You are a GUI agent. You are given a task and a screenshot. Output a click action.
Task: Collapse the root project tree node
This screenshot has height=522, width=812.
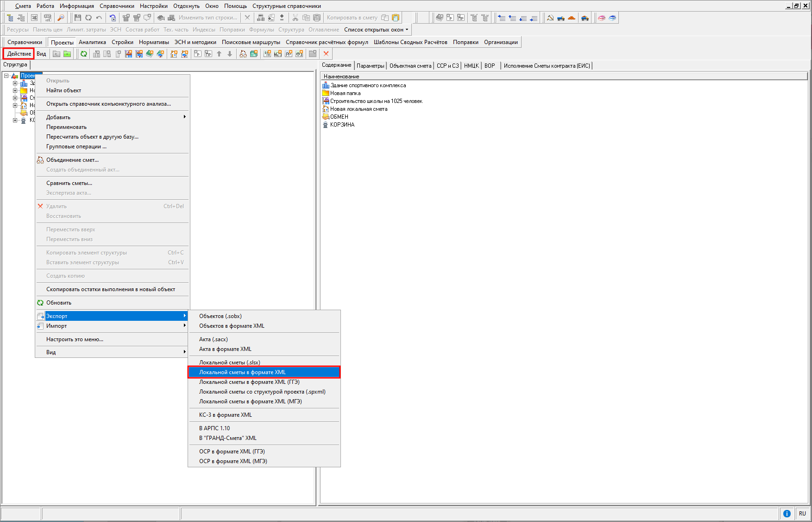point(6,76)
